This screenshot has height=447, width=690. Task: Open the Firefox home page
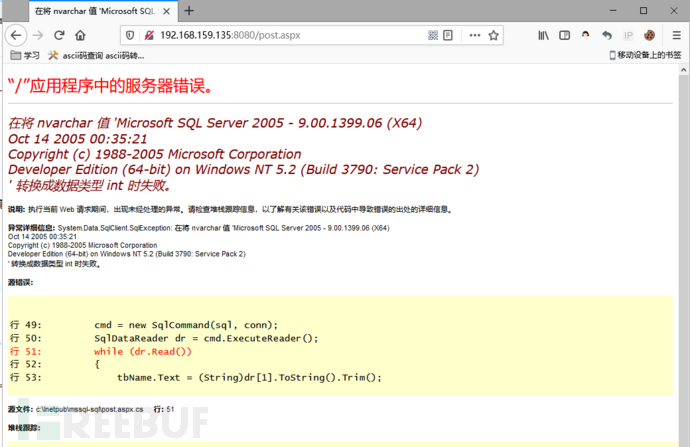pyautogui.click(x=80, y=35)
